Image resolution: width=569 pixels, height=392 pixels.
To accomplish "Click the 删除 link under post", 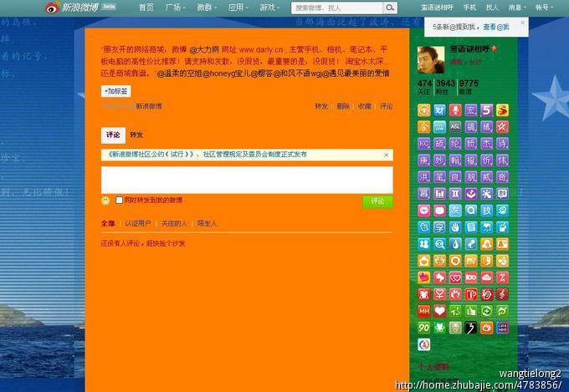I will (343, 106).
